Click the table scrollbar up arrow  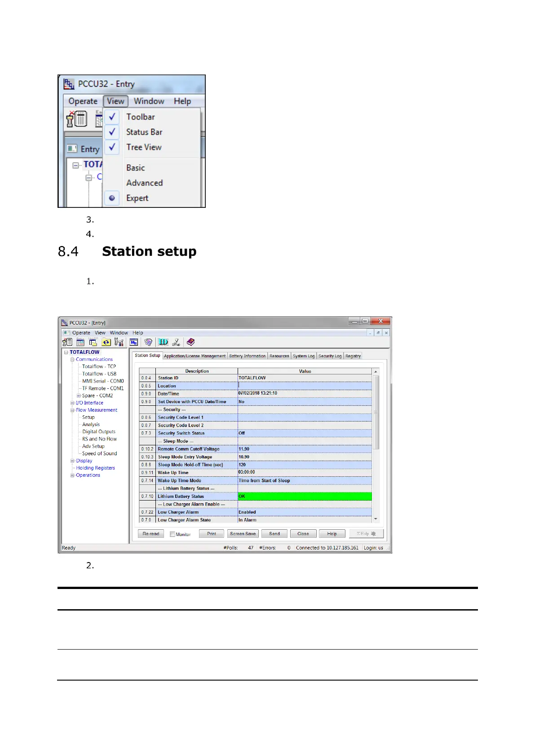coord(376,372)
